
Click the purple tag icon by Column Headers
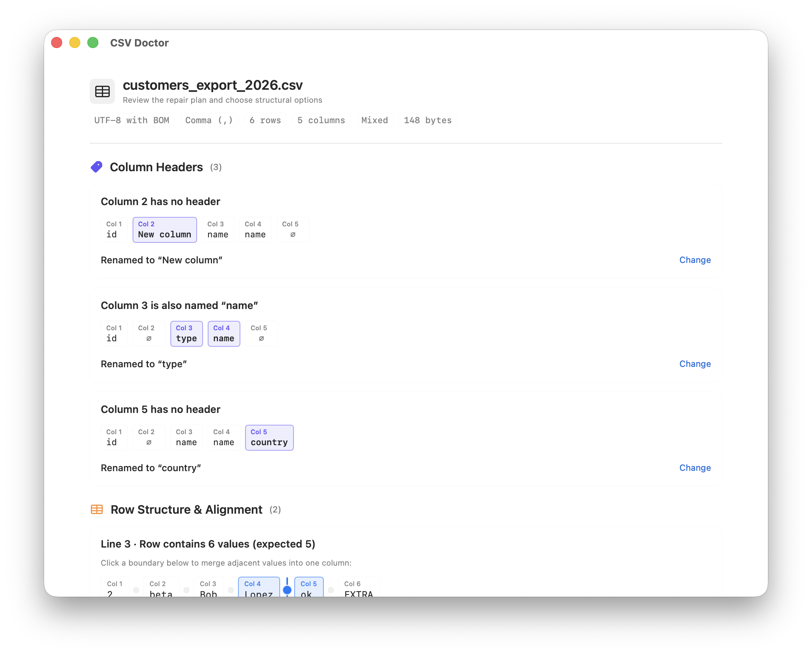(97, 167)
